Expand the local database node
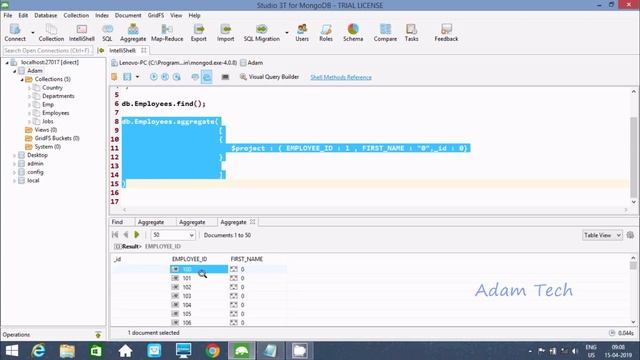Screen dimensions: 640x360 pos(15,181)
